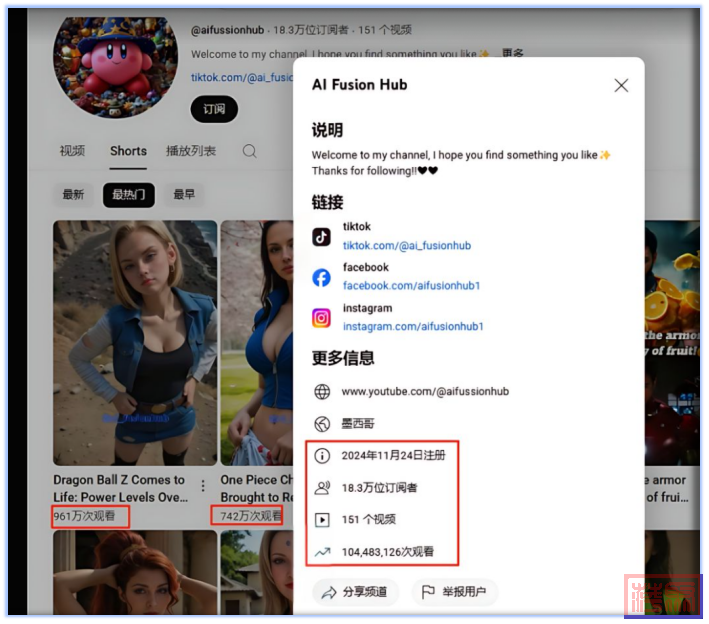The width and height of the screenshot is (709, 624).
Task: Click the earth icon next to 墨西哥
Action: 322,424
